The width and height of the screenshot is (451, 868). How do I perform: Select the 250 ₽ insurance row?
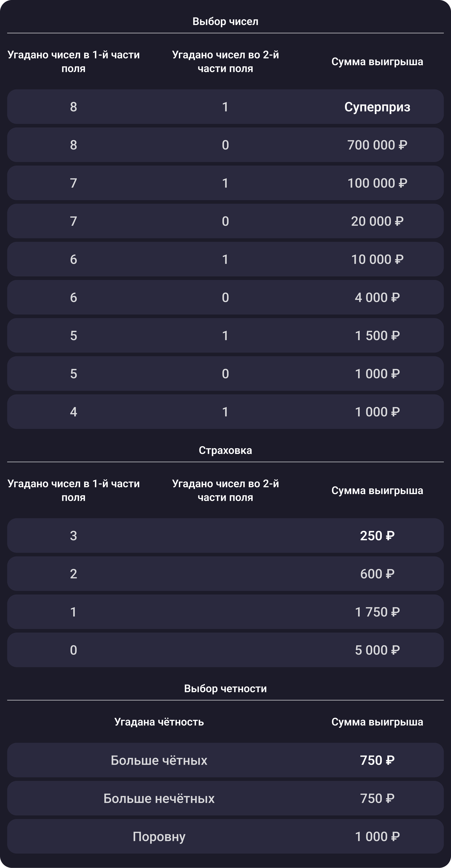point(225,535)
